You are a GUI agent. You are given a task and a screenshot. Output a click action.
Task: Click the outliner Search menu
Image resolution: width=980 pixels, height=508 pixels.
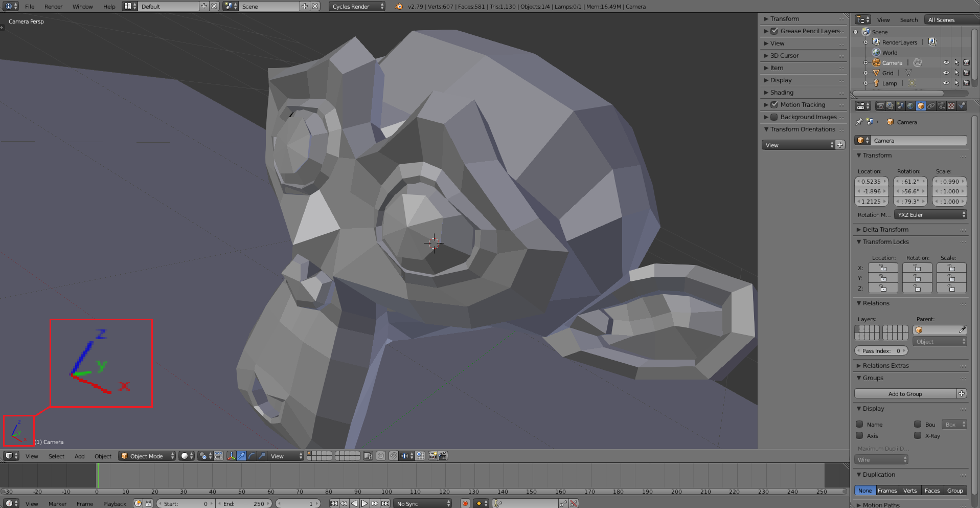909,19
